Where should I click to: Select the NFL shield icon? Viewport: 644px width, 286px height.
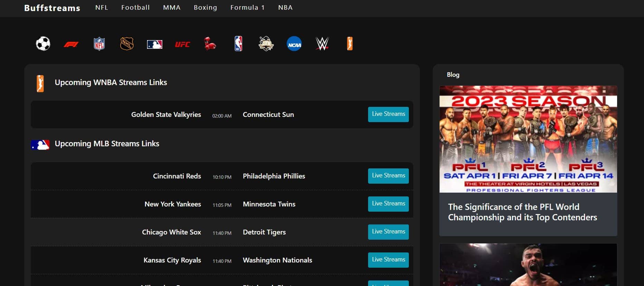pos(99,44)
